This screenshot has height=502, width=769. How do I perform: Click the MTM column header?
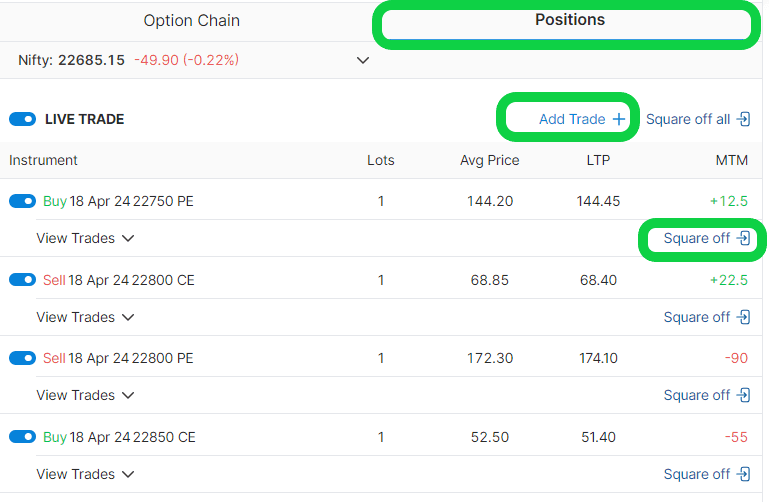tap(732, 160)
